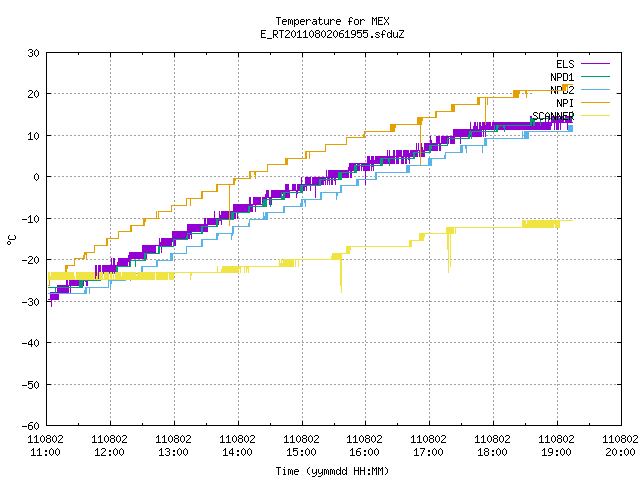
Task: Click the orange NPI downward spike near 16:50
Action: click(420, 142)
